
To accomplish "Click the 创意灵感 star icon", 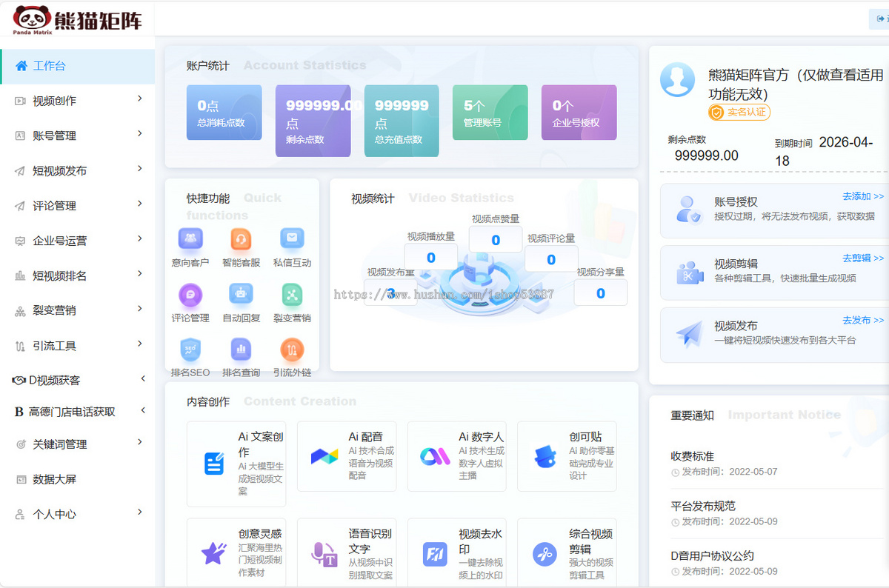I will point(214,553).
